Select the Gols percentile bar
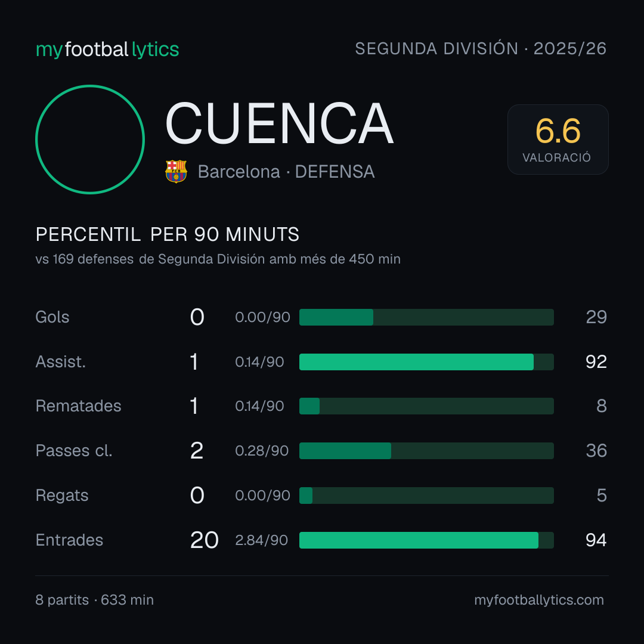Viewport: 644px width, 644px height. tap(426, 317)
